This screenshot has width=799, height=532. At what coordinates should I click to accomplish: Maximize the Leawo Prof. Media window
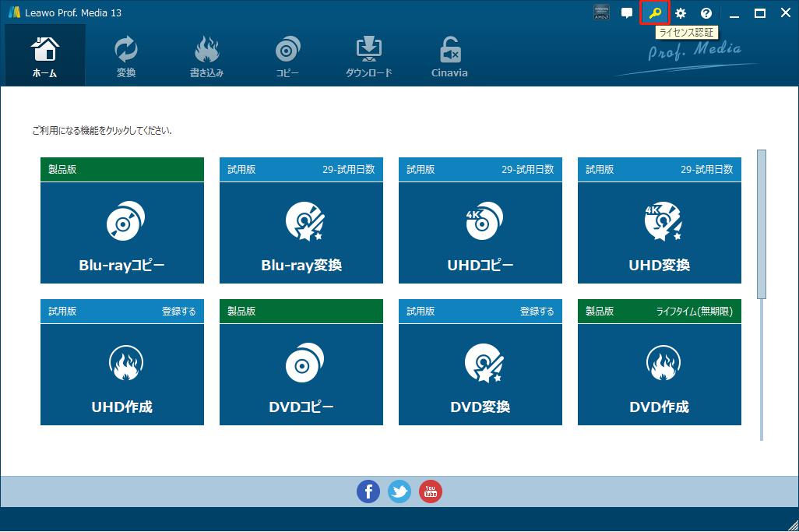click(x=760, y=13)
